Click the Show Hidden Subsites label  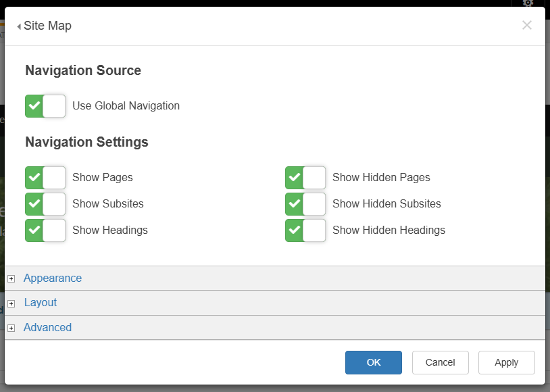click(386, 203)
